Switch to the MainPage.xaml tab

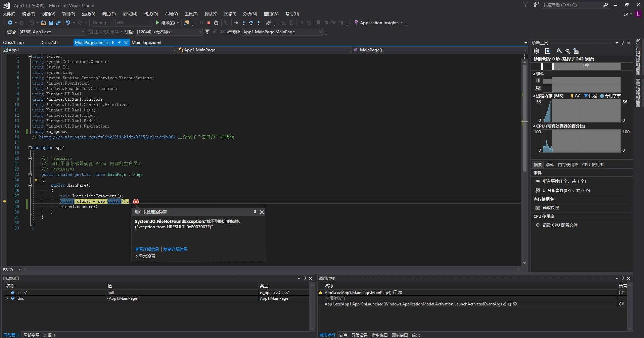pyautogui.click(x=147, y=42)
